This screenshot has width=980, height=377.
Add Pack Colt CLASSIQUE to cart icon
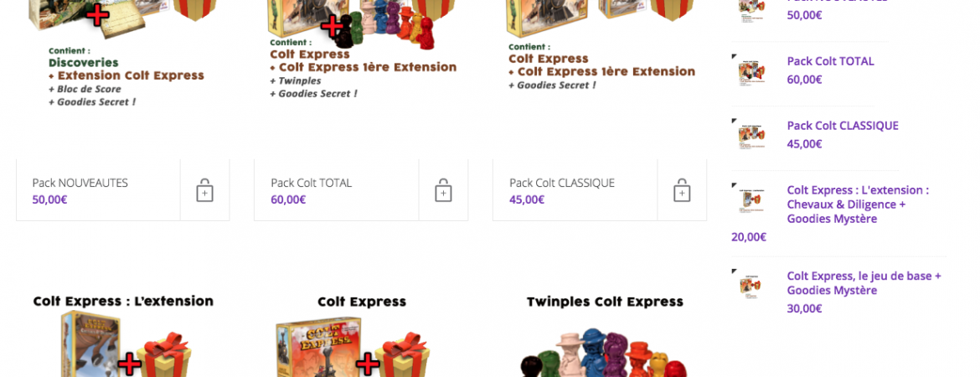pyautogui.click(x=682, y=190)
